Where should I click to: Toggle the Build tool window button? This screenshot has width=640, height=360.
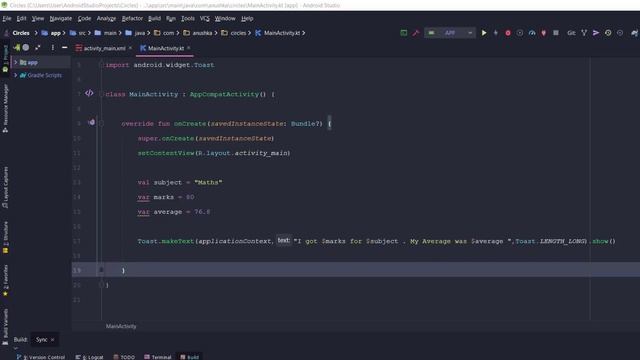click(189, 357)
